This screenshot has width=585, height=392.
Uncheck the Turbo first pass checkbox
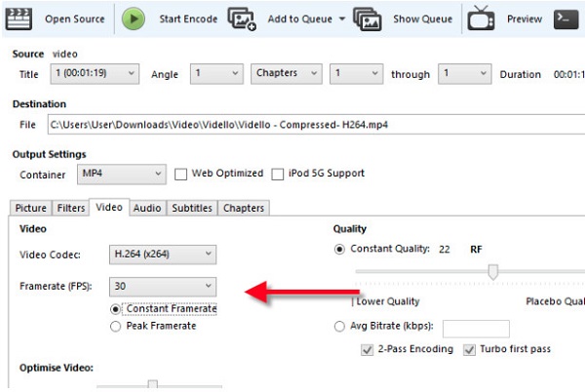(x=470, y=349)
